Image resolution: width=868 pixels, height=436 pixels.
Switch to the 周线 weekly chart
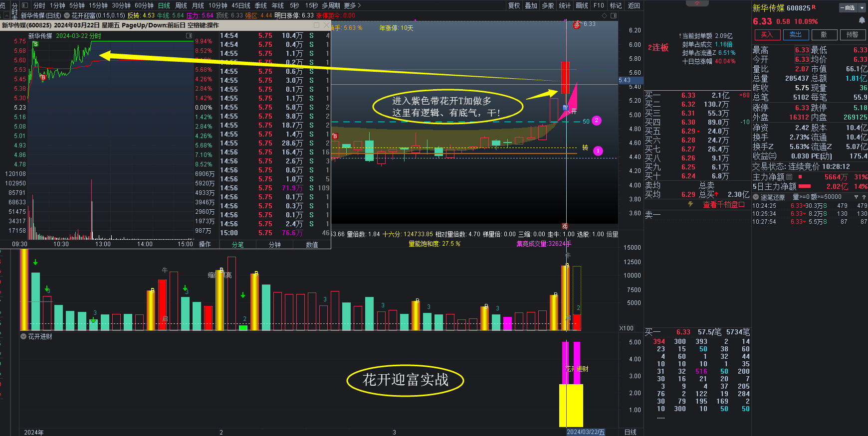(x=181, y=5)
